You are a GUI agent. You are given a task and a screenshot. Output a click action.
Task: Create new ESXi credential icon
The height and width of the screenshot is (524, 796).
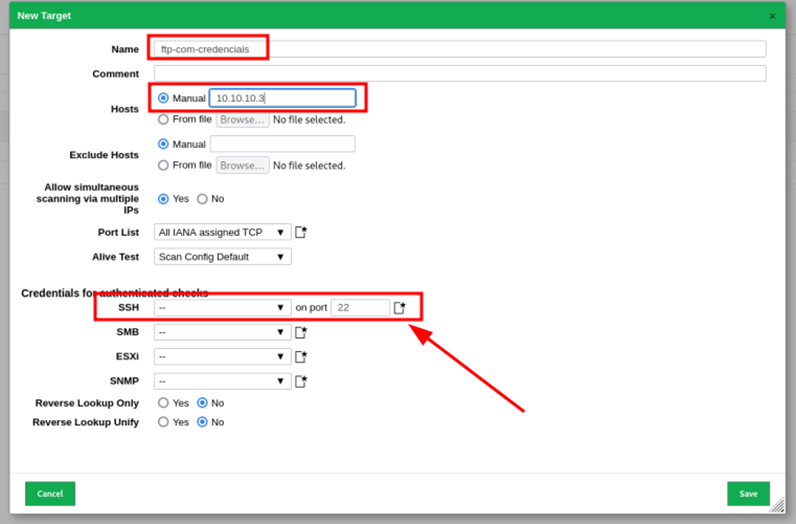tap(301, 357)
